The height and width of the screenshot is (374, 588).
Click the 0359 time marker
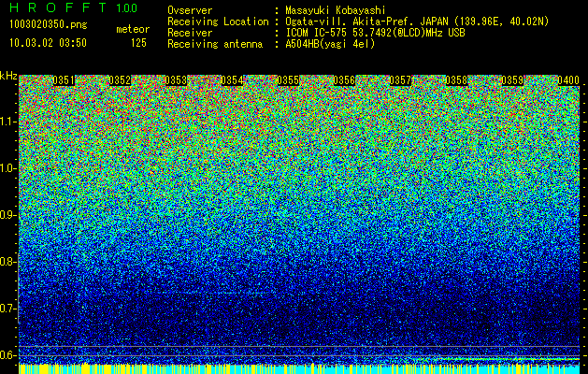(512, 80)
